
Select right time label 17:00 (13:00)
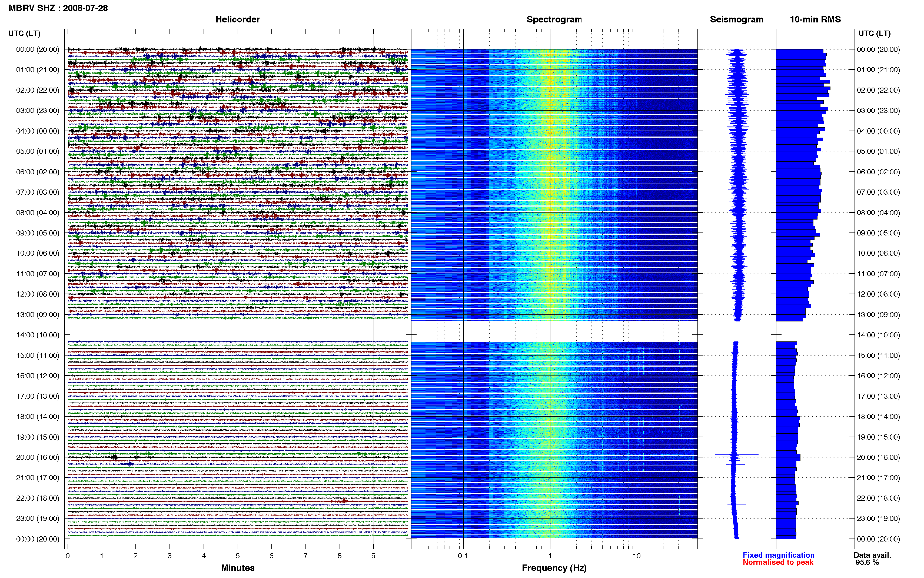(x=878, y=396)
